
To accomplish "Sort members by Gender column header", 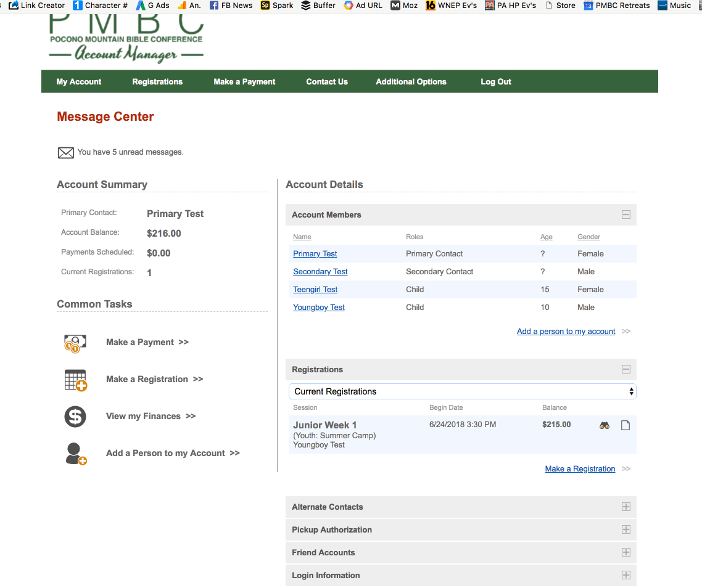I will point(588,237).
